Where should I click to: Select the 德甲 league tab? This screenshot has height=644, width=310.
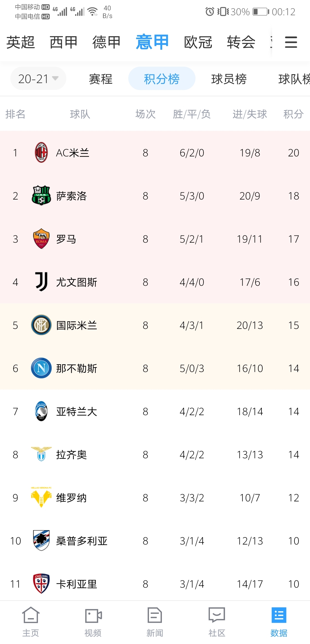106,42
